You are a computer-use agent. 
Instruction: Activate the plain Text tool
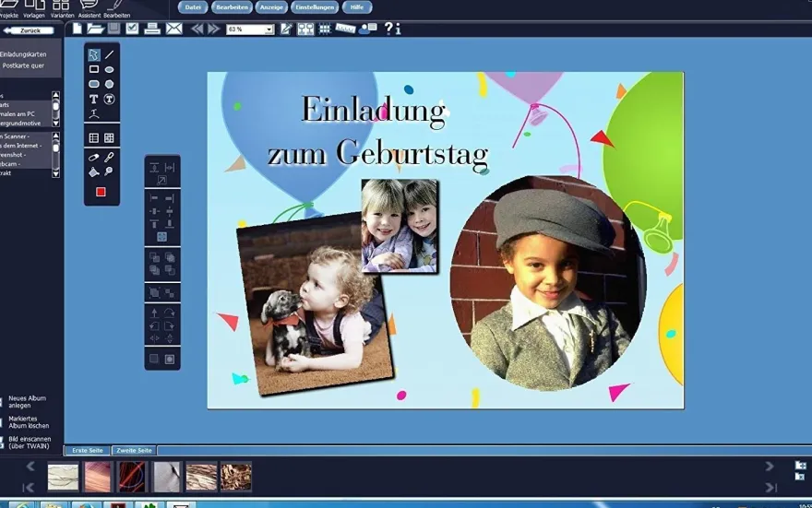pos(94,99)
